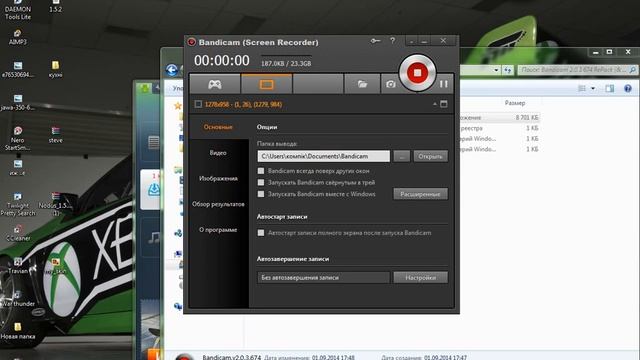This screenshot has width=640, height=360.
Task: Browse output folder with the ... button
Action: (402, 156)
